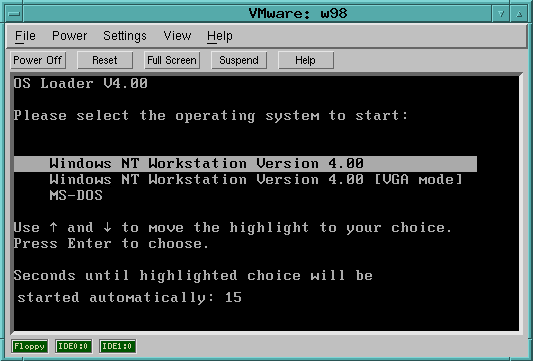Open the Help menu in menu bar
Viewport: 533px width, 361px height.
[x=220, y=36]
